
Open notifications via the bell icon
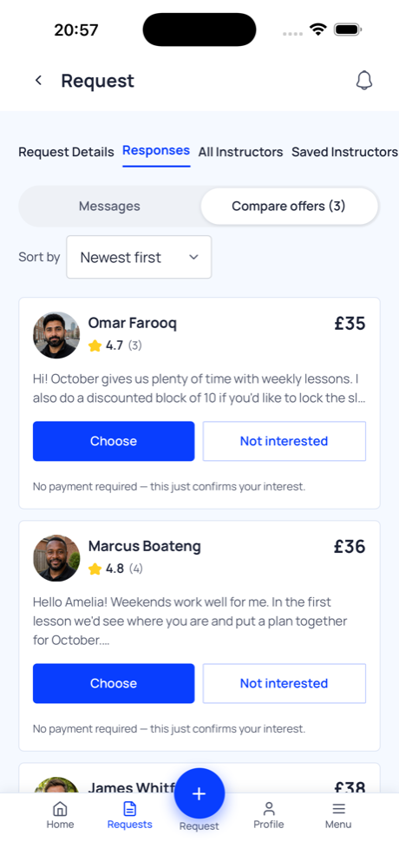click(x=363, y=80)
